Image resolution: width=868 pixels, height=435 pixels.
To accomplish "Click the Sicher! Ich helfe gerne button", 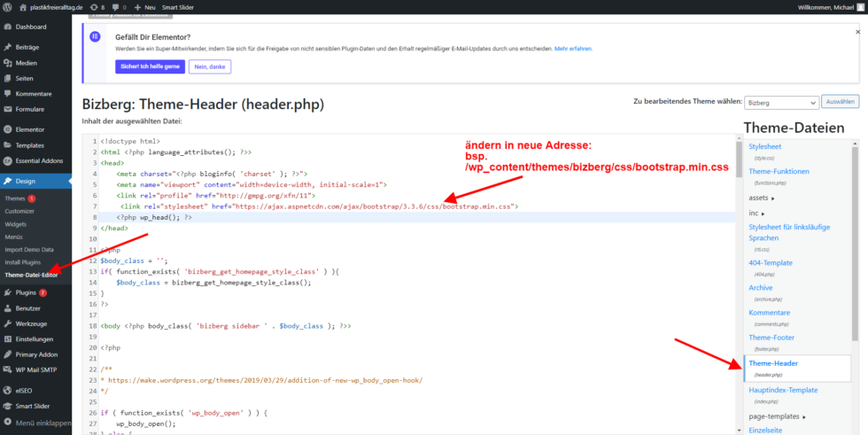I will pos(150,66).
